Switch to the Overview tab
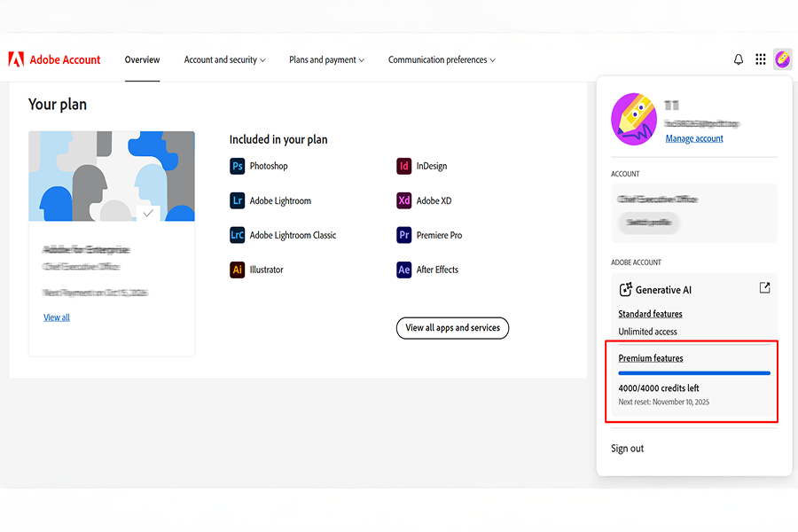 (142, 60)
